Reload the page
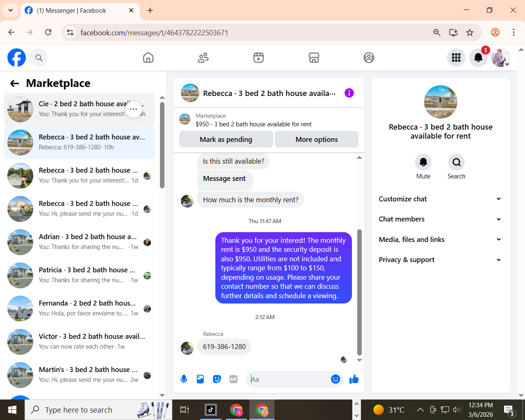The height and width of the screenshot is (420, 525). [x=48, y=32]
